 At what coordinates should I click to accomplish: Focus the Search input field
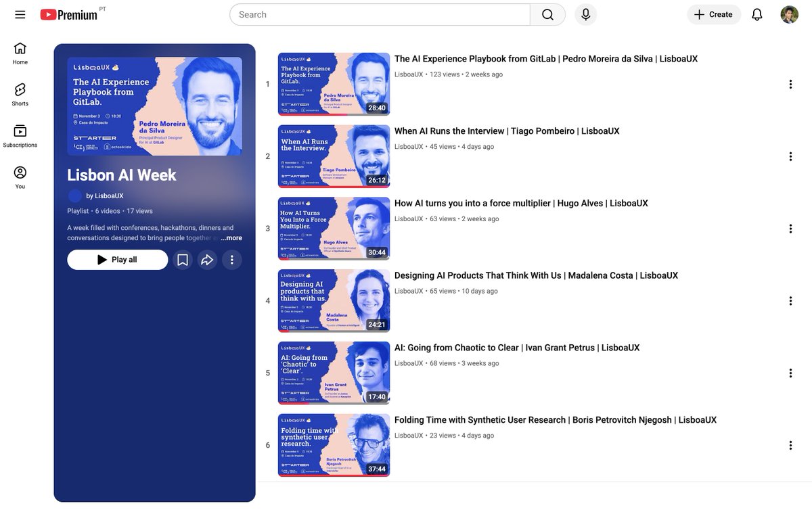pyautogui.click(x=380, y=15)
